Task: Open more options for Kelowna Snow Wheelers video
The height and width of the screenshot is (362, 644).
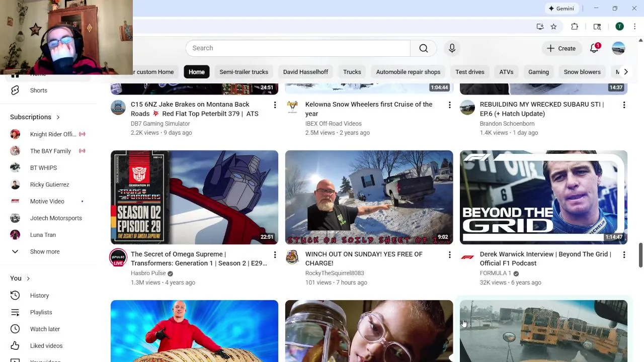Action: click(449, 105)
